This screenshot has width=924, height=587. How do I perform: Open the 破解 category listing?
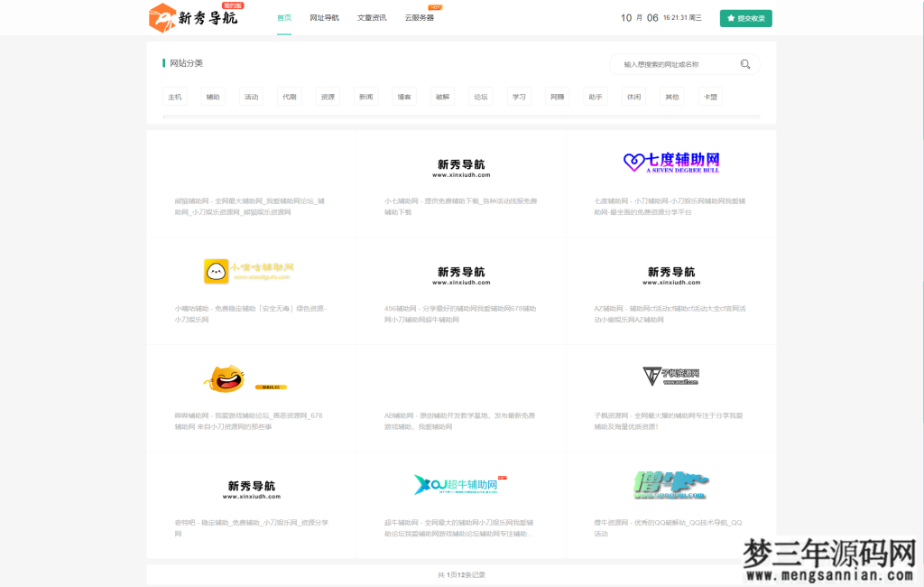(441, 96)
